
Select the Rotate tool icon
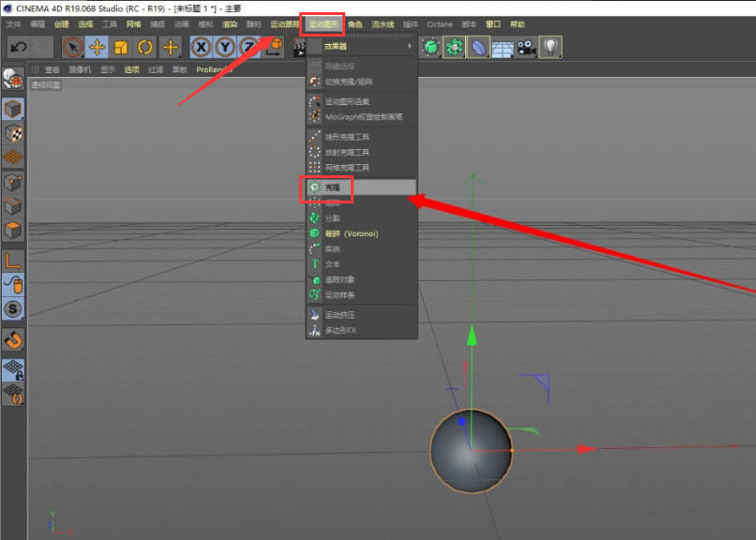145,47
